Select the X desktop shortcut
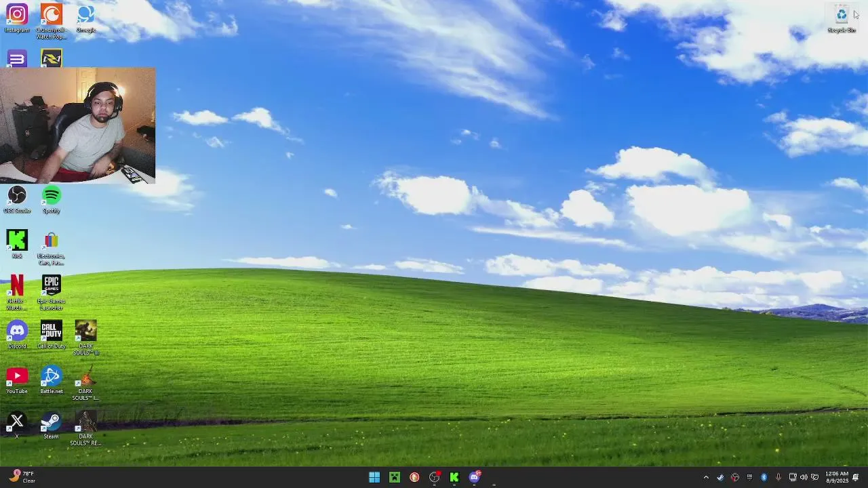Image resolution: width=868 pixels, height=488 pixels. (17, 425)
